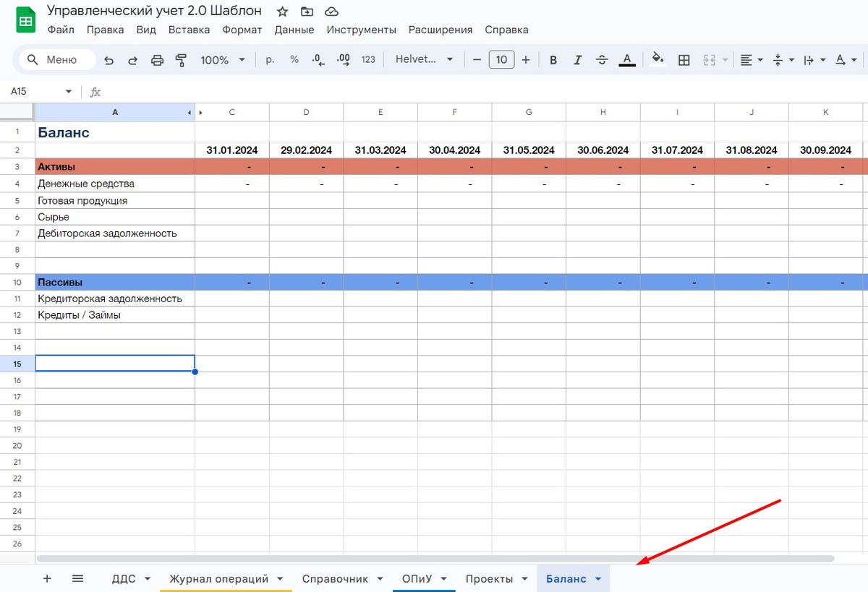Select the 31.03.2024 date header cell
The image size is (868, 592).
pyautogui.click(x=380, y=150)
